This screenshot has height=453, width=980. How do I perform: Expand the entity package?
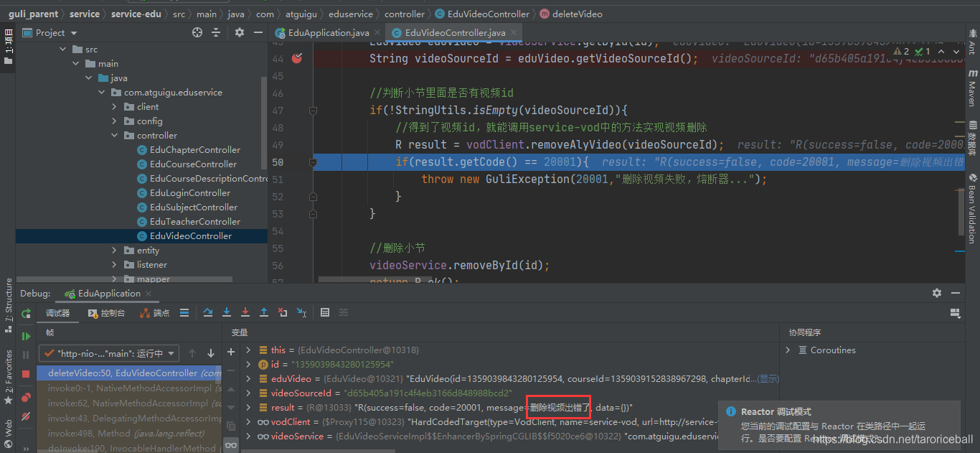pyautogui.click(x=114, y=250)
